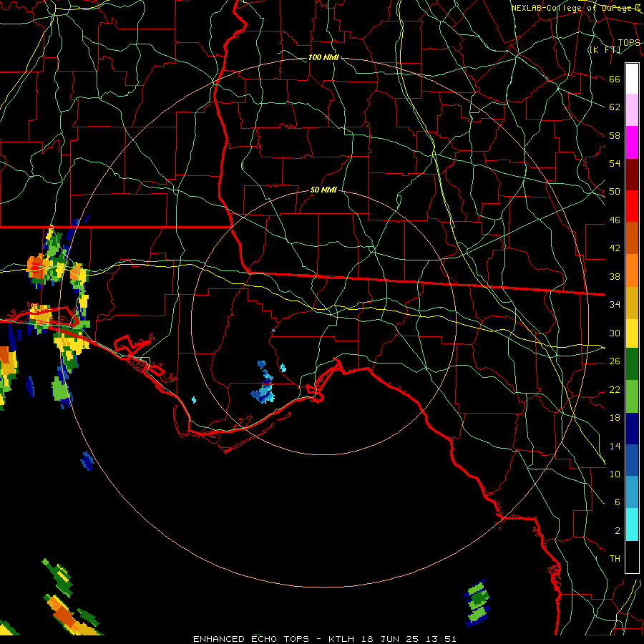Click the KTLH radar site identifier

click(x=341, y=639)
